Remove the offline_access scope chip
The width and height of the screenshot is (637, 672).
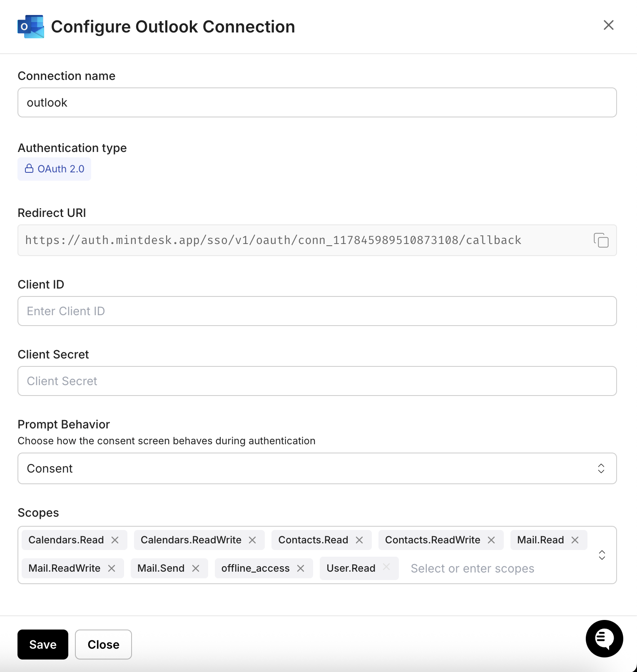[301, 568]
